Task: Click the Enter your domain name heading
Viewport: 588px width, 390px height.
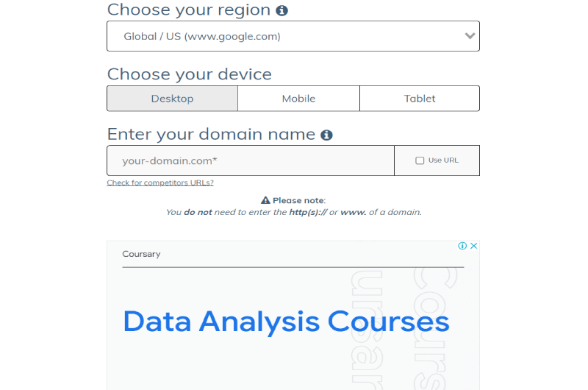Action: [x=211, y=135]
